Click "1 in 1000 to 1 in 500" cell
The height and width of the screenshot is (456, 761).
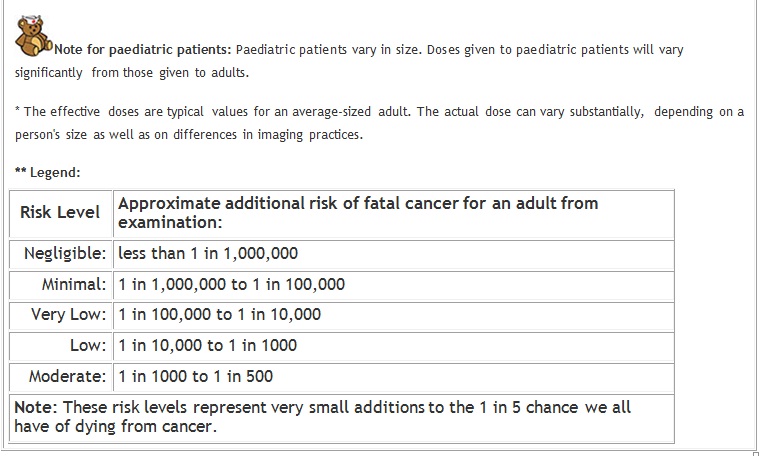394,377
